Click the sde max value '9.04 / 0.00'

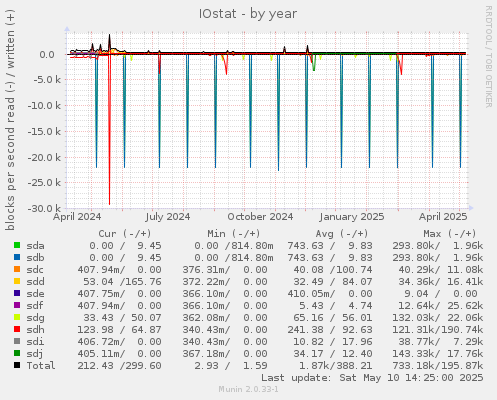tap(441, 294)
